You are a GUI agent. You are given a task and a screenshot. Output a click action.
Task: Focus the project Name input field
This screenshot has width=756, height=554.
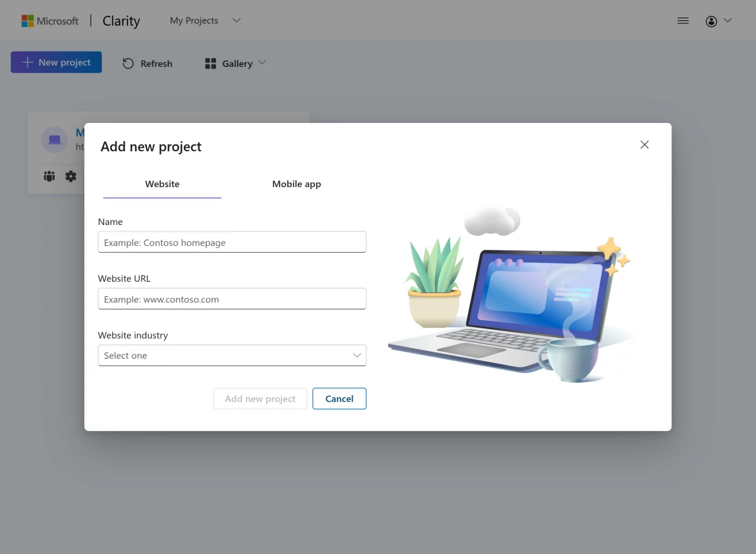[x=232, y=242]
